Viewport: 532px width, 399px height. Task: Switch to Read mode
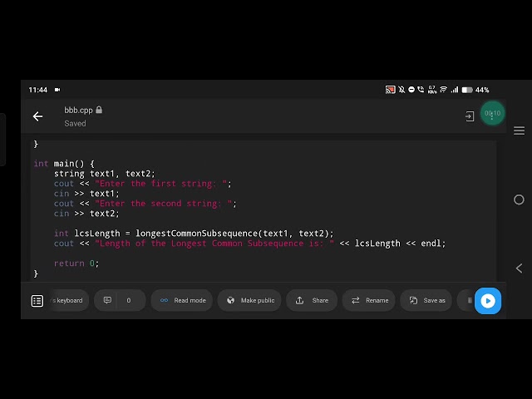point(182,300)
